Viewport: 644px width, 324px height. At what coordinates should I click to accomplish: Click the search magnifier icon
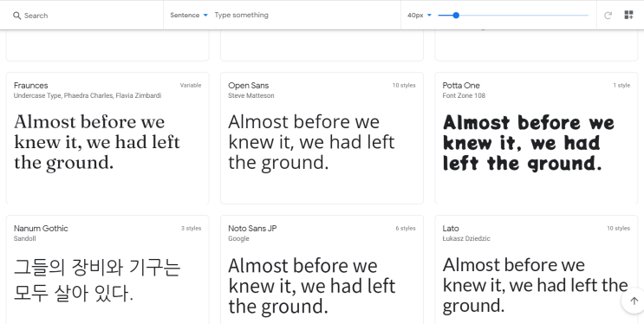pos(16,16)
